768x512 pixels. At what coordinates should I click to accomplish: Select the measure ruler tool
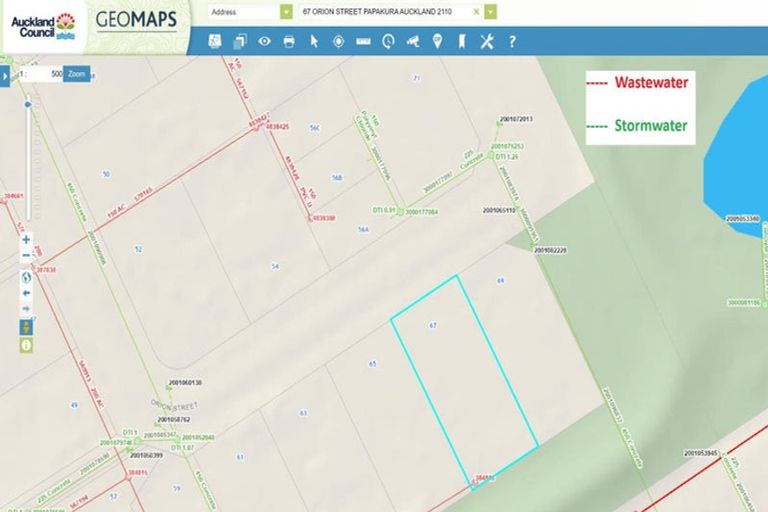tap(363, 41)
